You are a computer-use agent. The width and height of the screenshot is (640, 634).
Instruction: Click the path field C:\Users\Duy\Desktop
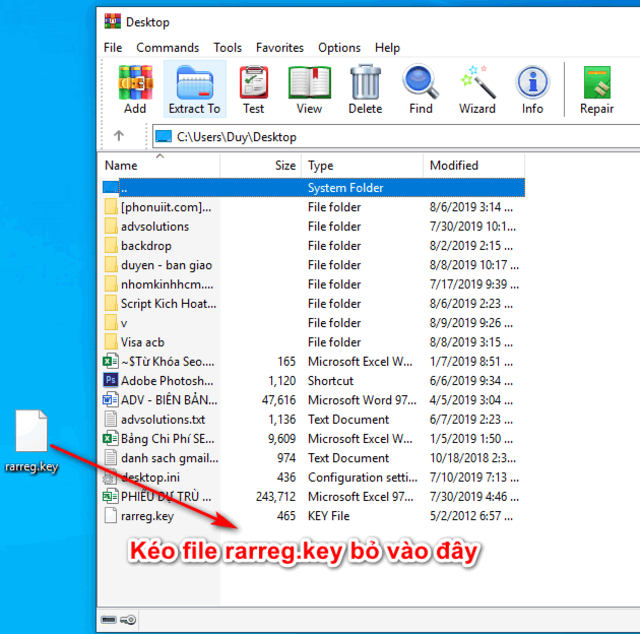pos(396,137)
